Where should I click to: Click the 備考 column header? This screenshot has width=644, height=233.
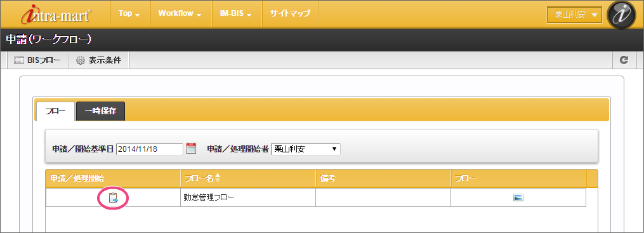383,178
